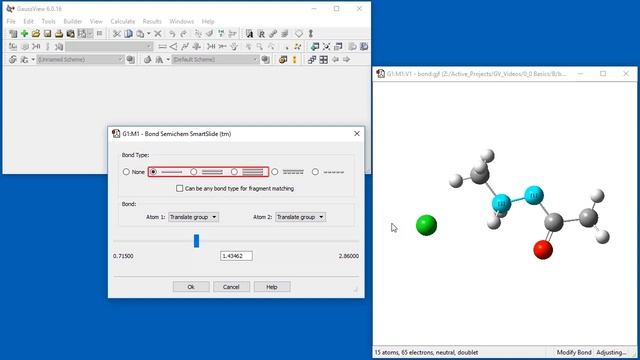Image resolution: width=640 pixels, height=360 pixels.
Task: Open the Unnamed Scheme combo box
Action: pos(80,60)
